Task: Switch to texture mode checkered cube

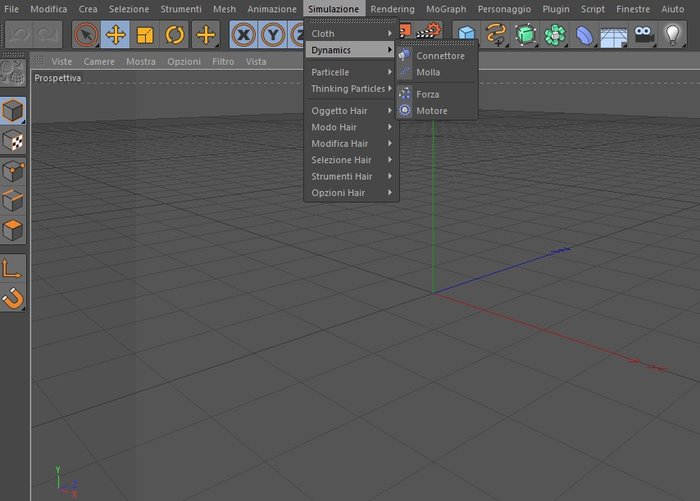Action: (x=13, y=141)
